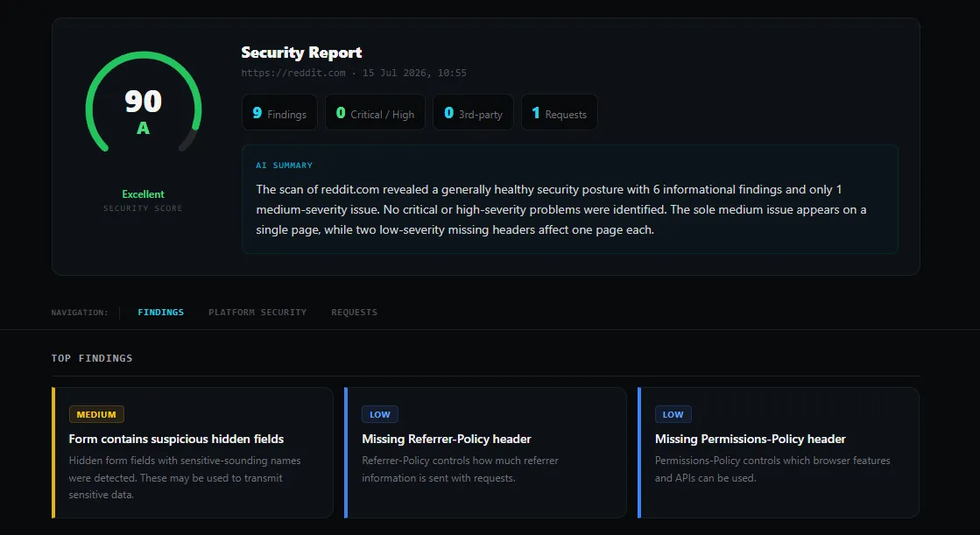Click the Excellent score rating text

143,194
